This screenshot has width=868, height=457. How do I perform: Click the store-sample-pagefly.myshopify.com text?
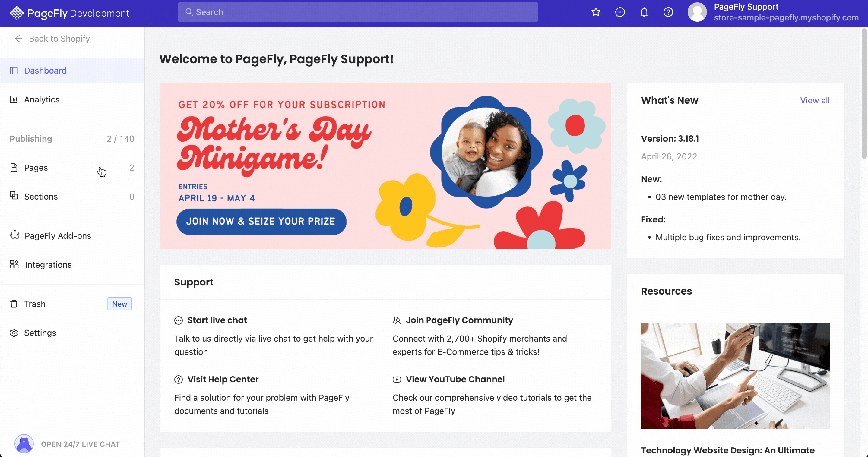(786, 17)
